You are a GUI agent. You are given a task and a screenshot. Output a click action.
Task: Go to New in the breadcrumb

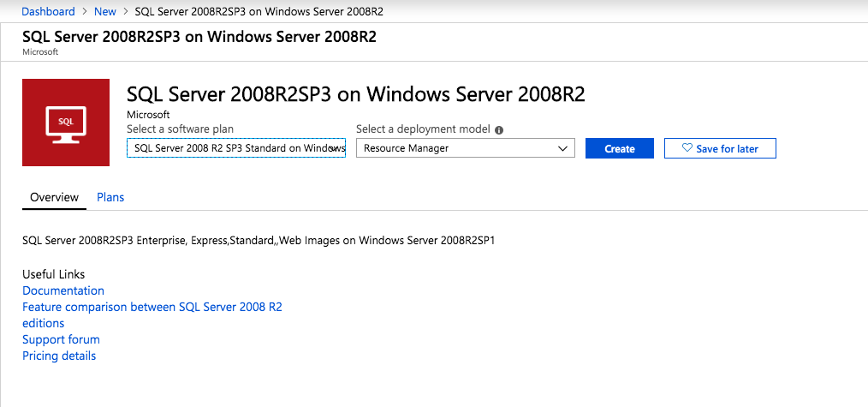[105, 12]
